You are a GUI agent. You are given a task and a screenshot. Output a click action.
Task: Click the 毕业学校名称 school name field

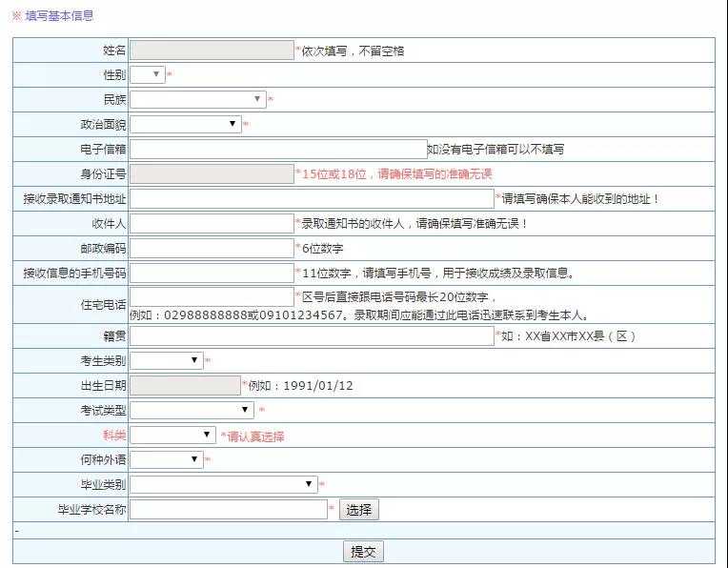tap(229, 510)
